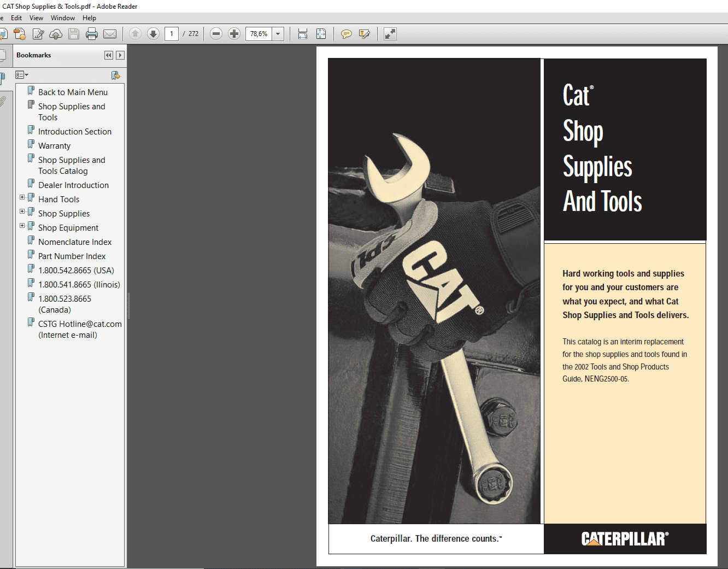Open the zoom level dropdown arrow
This screenshot has height=569, width=728.
click(278, 34)
